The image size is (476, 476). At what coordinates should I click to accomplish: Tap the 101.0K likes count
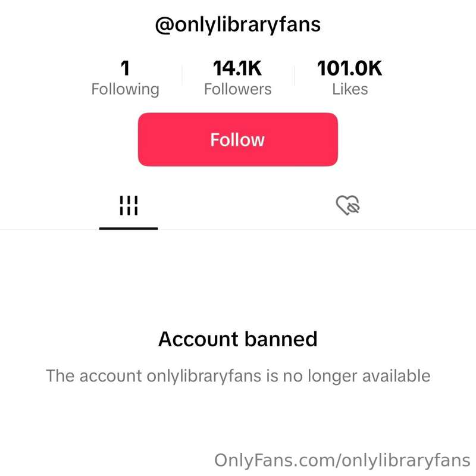[x=350, y=68]
